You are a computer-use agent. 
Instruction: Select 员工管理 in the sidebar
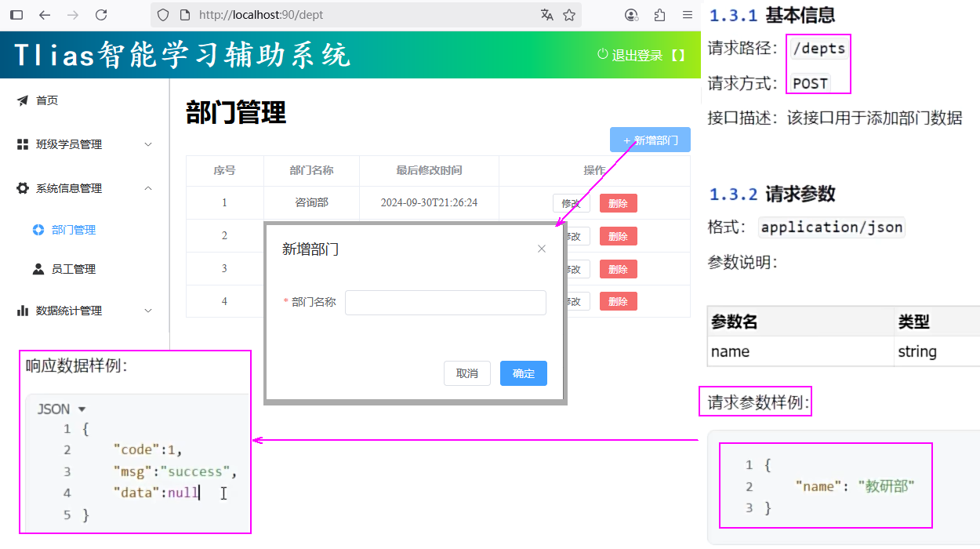coord(73,269)
